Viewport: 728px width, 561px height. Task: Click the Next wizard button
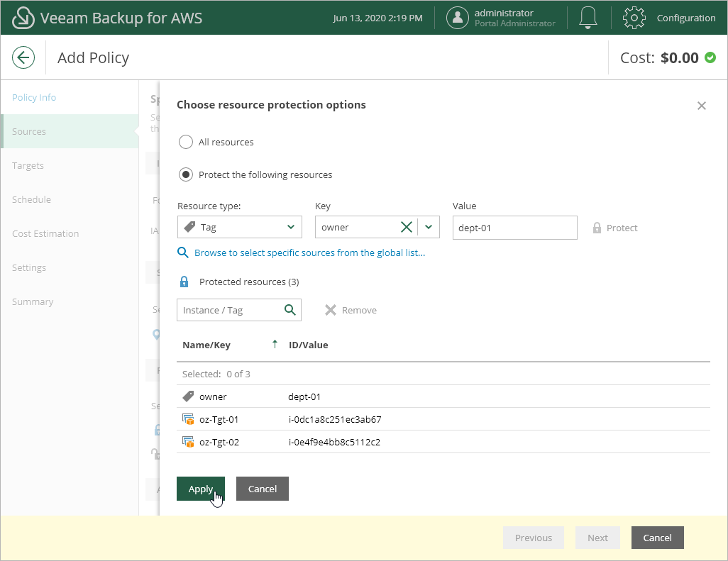point(597,538)
